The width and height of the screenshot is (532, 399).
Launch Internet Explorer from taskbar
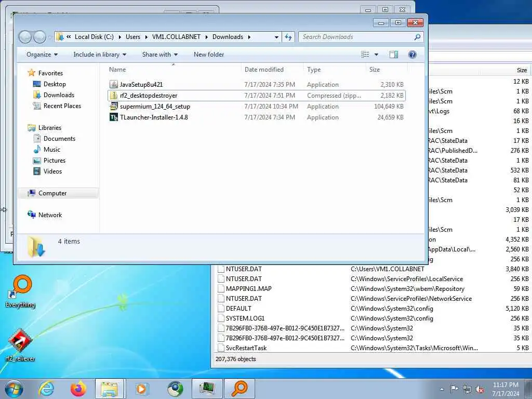[x=46, y=389]
